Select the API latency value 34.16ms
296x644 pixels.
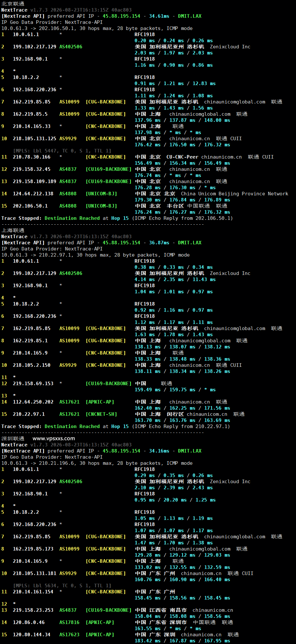pyautogui.click(x=159, y=451)
